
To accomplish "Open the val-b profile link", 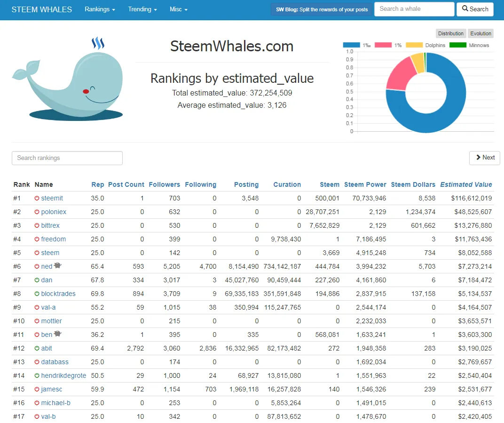I will 48,416.
